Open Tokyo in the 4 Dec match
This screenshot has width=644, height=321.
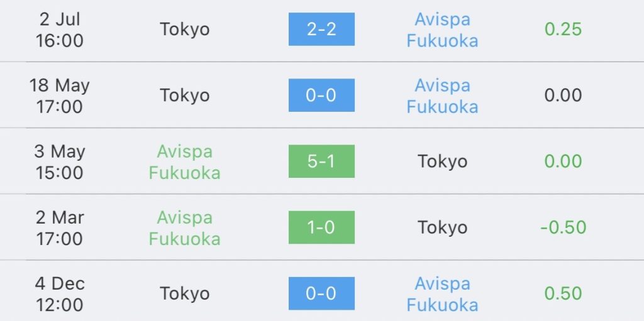(185, 293)
